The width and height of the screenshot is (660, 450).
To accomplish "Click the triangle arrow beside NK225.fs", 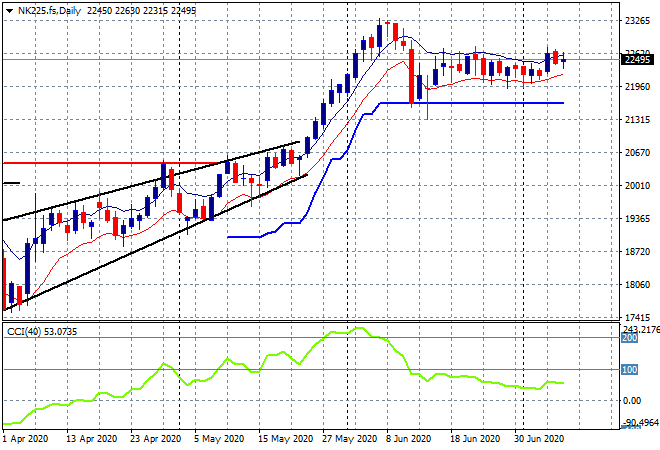I will tap(9, 9).
